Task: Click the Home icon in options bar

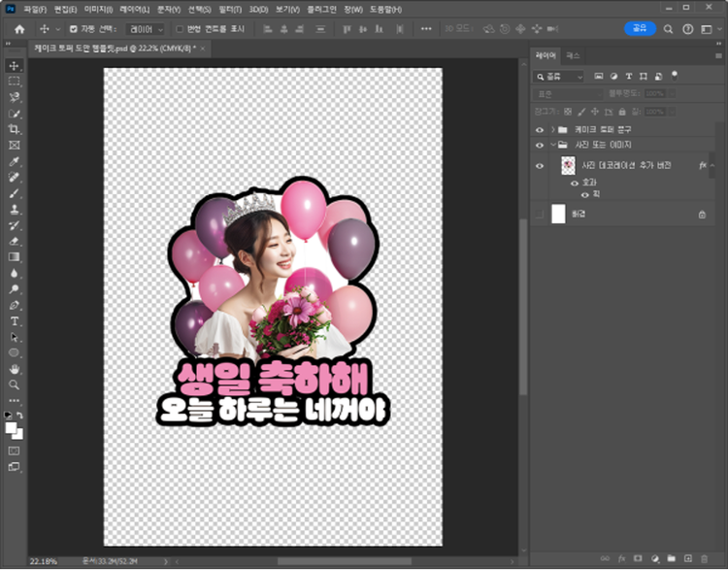Action: (19, 29)
